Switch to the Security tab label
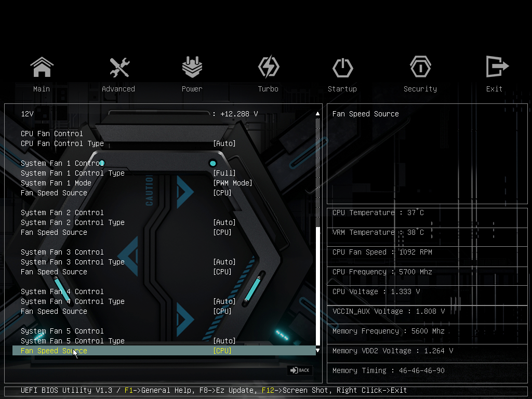The width and height of the screenshot is (532, 399). tap(420, 89)
